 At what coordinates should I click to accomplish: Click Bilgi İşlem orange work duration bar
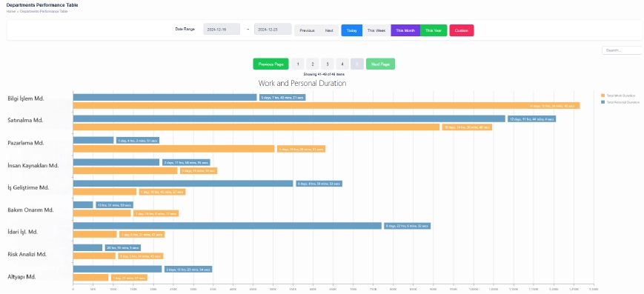[326, 105]
